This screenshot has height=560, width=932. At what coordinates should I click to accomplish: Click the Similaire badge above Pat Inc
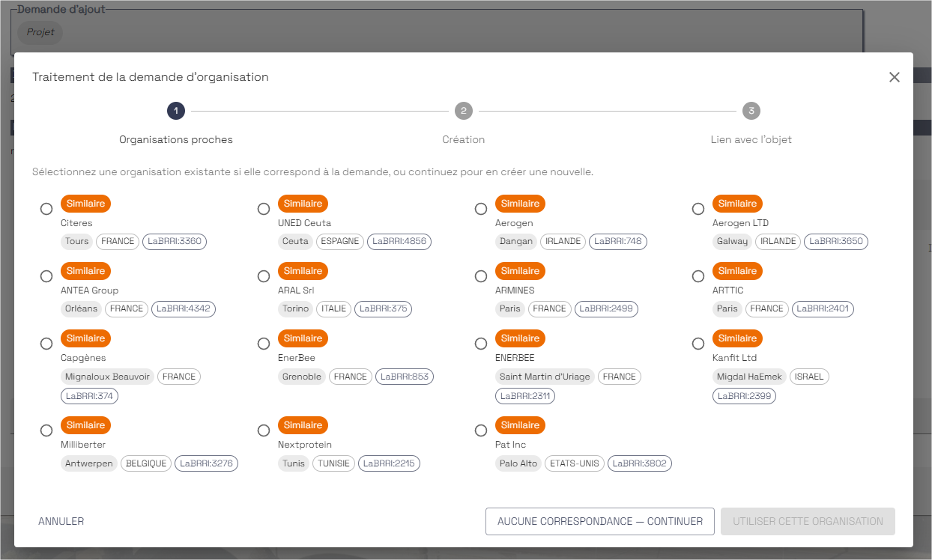pyautogui.click(x=520, y=425)
